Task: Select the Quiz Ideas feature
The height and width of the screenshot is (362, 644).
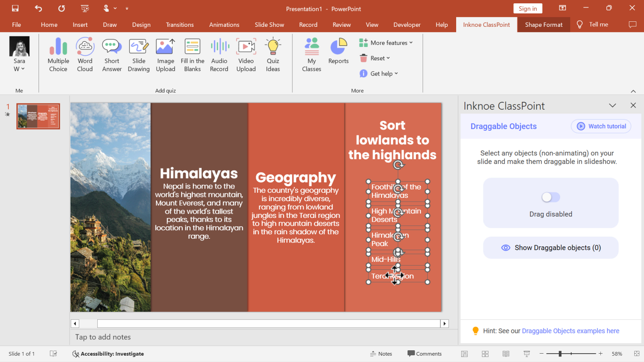Action: coord(273,54)
